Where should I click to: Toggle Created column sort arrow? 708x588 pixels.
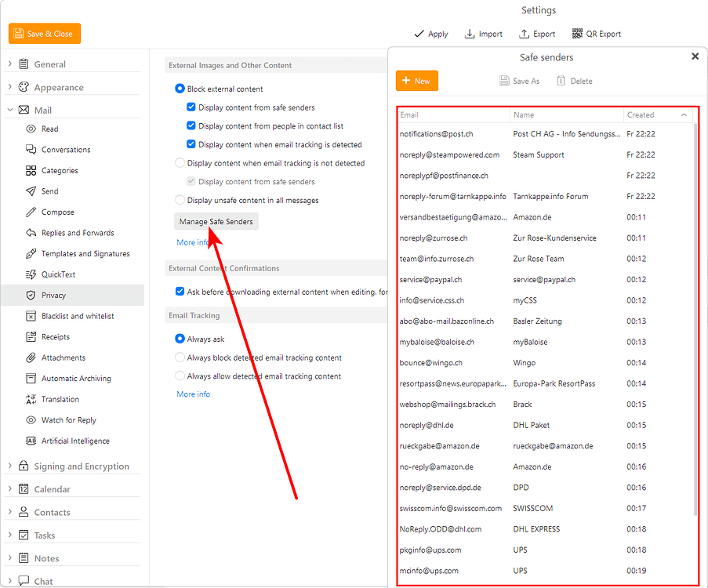(x=684, y=114)
